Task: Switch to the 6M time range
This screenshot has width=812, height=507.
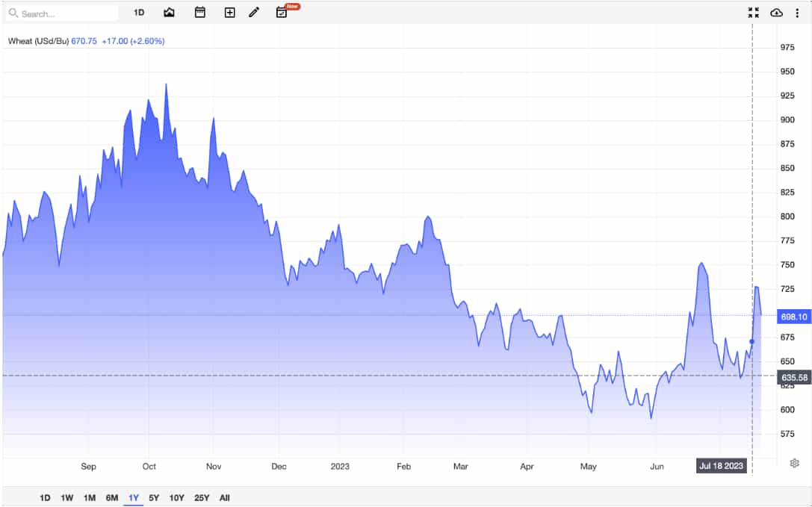Action: tap(112, 498)
